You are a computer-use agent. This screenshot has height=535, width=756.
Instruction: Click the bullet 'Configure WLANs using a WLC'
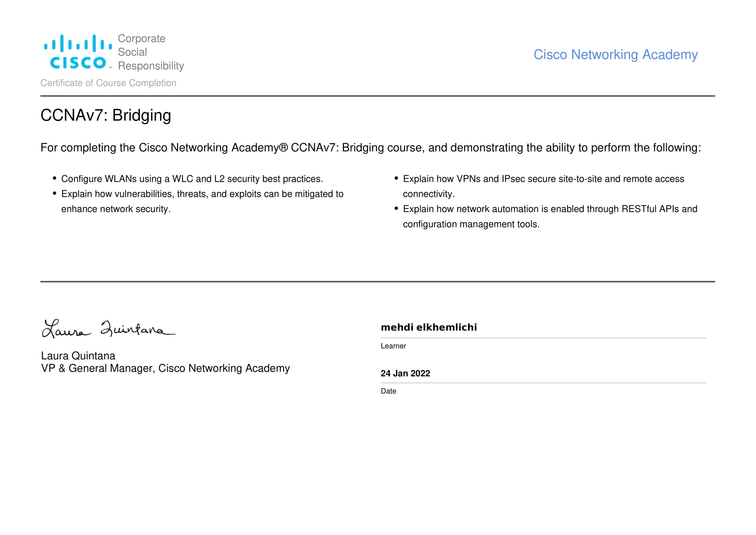pos(192,179)
